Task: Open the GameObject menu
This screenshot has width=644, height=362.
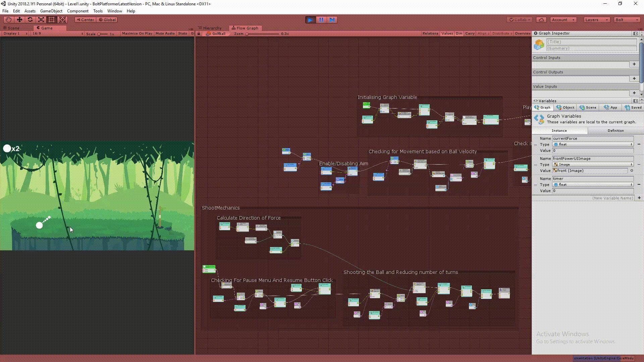Action: pos(51,11)
